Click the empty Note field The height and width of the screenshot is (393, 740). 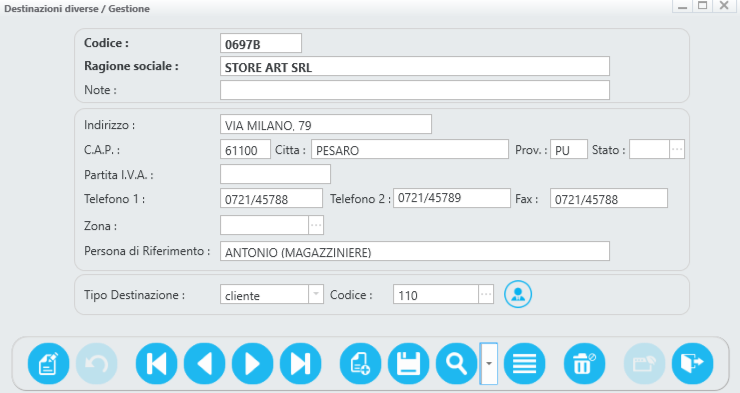pyautogui.click(x=415, y=90)
